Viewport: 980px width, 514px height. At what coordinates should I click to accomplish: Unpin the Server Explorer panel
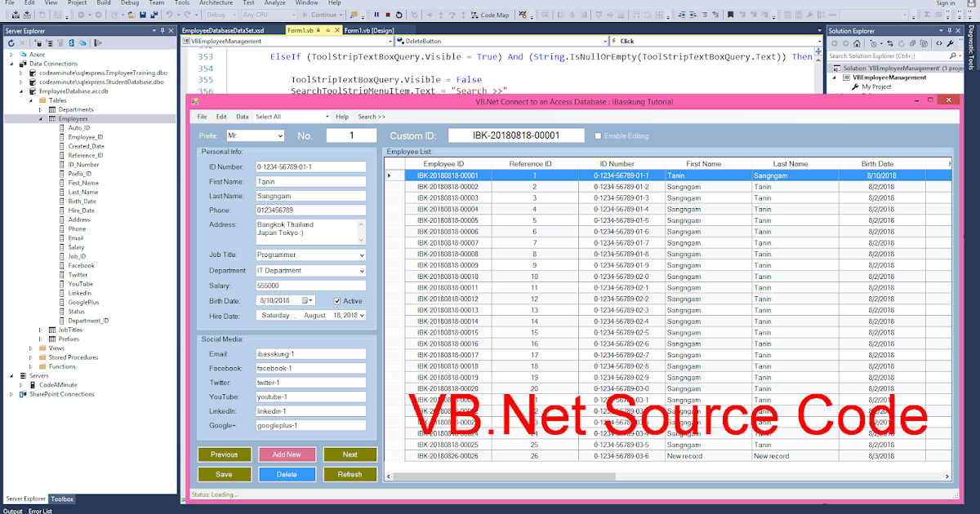pyautogui.click(x=163, y=31)
